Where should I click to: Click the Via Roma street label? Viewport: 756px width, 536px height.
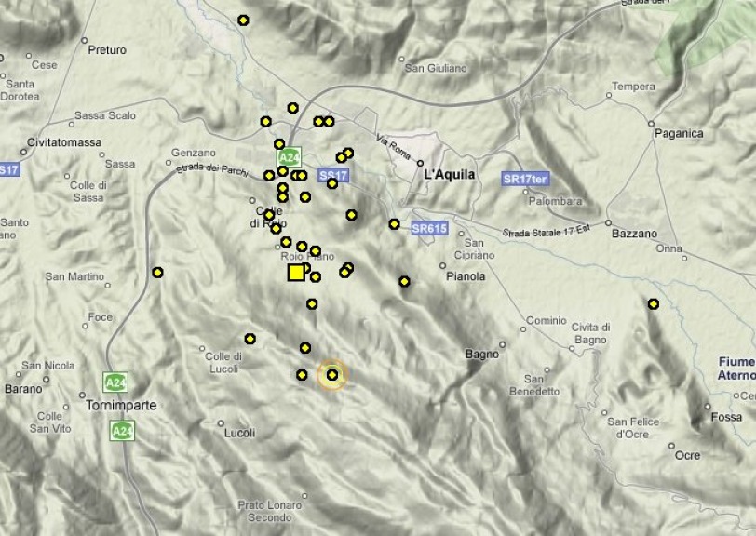click(x=393, y=148)
